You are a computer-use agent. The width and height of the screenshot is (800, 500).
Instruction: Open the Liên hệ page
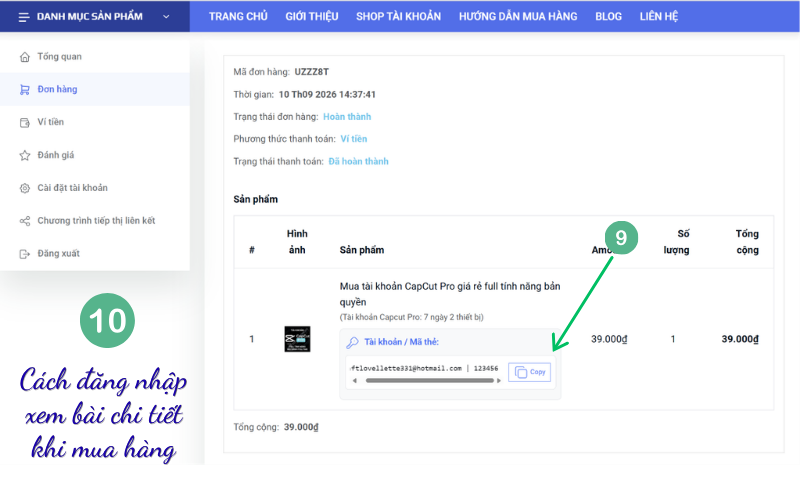point(659,16)
